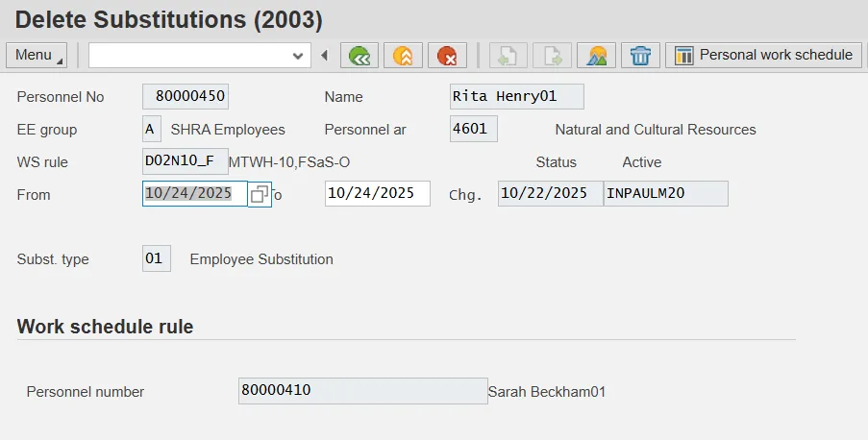Click the To date field

pyautogui.click(x=377, y=194)
